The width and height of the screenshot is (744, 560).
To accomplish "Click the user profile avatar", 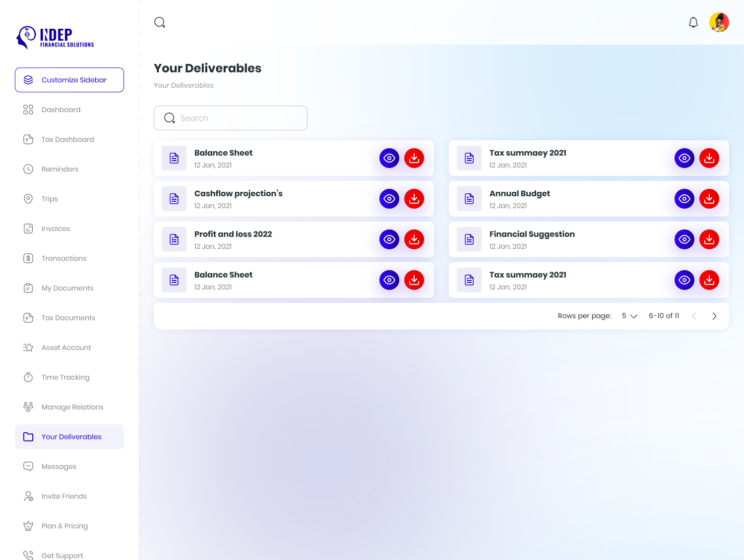I will click(x=719, y=22).
